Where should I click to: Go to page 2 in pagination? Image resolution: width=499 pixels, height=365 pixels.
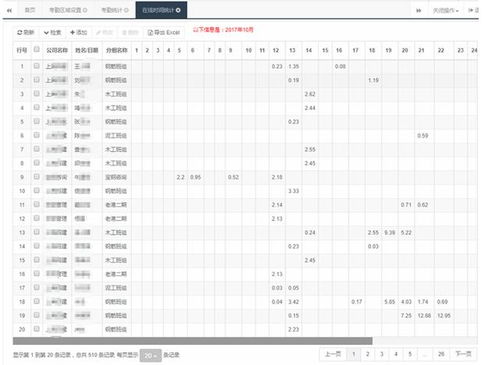coord(367,354)
